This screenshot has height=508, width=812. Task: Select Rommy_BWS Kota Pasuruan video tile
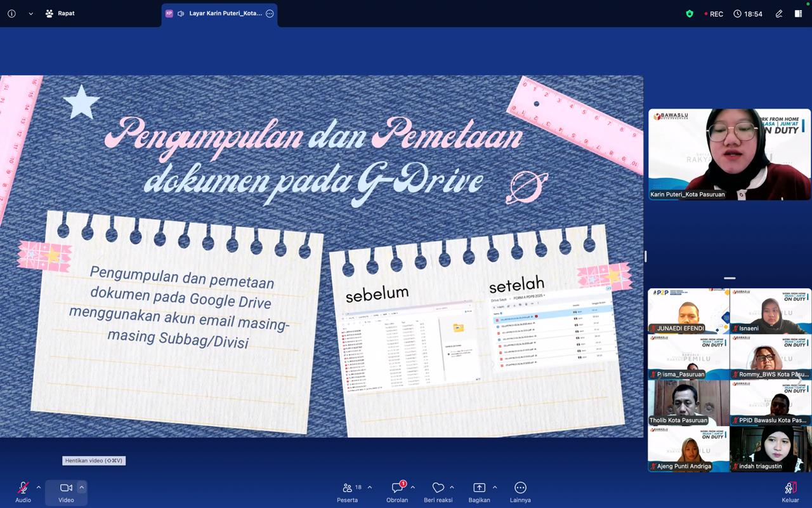pyautogui.click(x=770, y=357)
